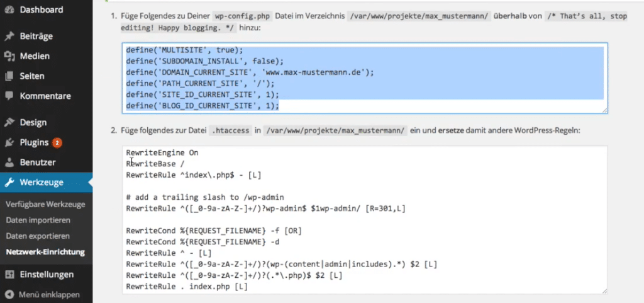Click the SITE_ID_CURRENT_SITE define line

click(x=203, y=95)
